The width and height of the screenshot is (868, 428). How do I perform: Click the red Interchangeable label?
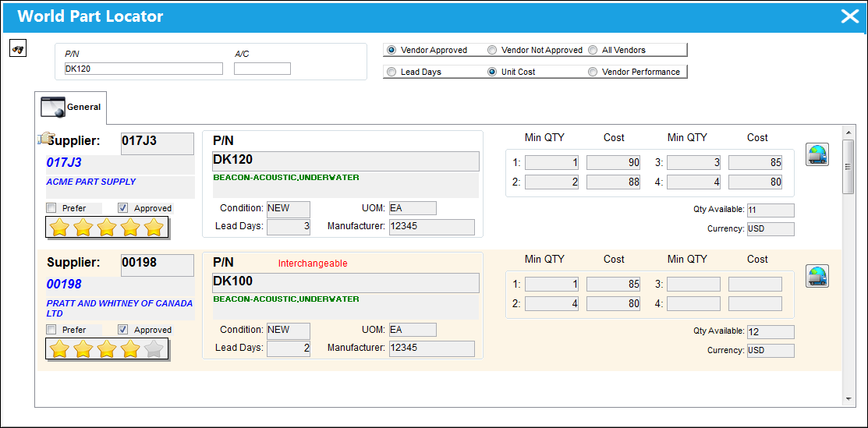point(313,264)
